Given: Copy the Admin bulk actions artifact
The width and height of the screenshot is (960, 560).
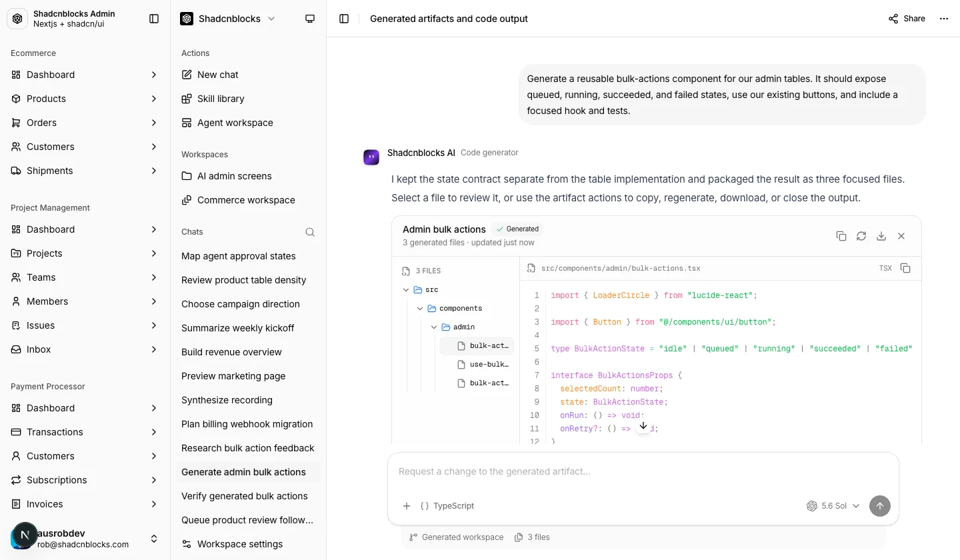Looking at the screenshot, I should [x=841, y=236].
